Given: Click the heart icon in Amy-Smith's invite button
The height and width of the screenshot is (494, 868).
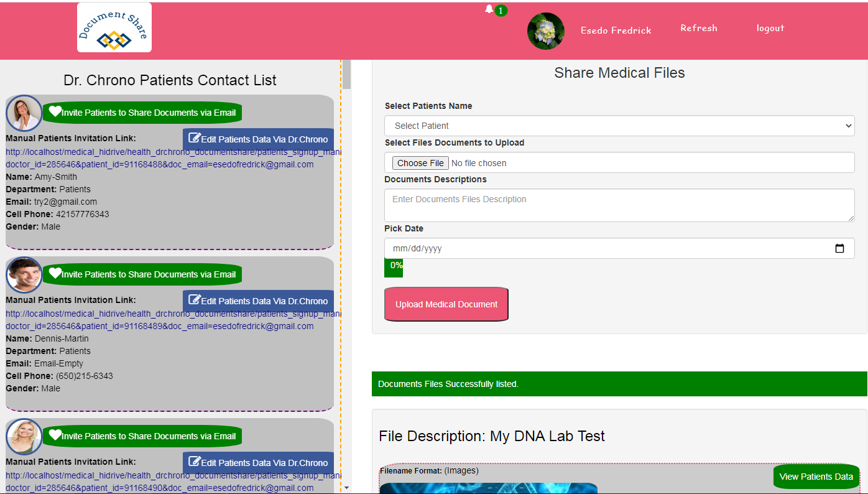Looking at the screenshot, I should point(55,112).
